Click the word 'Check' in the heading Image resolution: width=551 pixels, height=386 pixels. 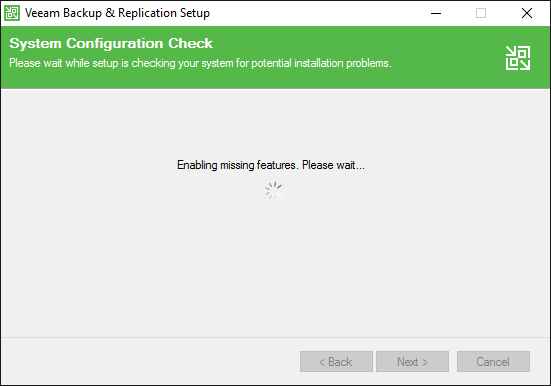[190, 44]
